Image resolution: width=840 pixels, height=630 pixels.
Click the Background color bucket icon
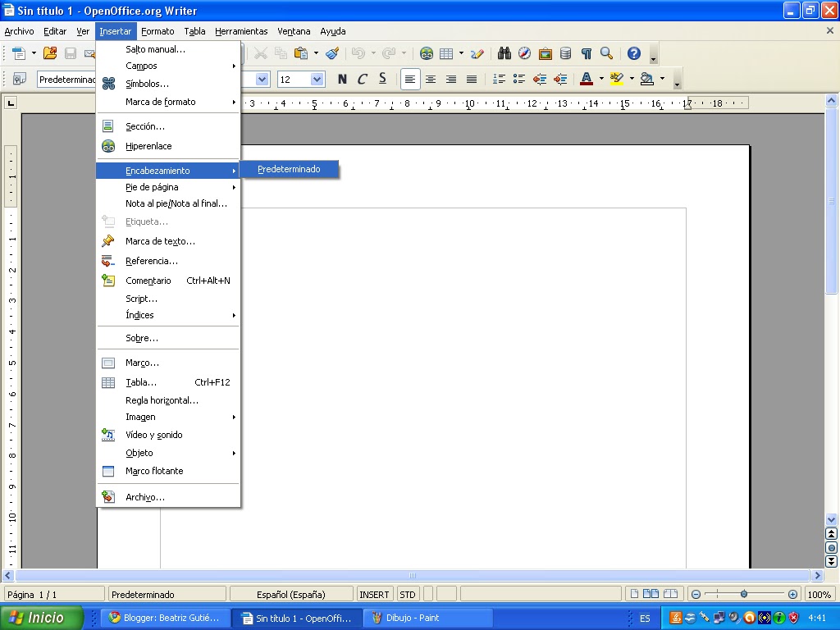coord(647,80)
